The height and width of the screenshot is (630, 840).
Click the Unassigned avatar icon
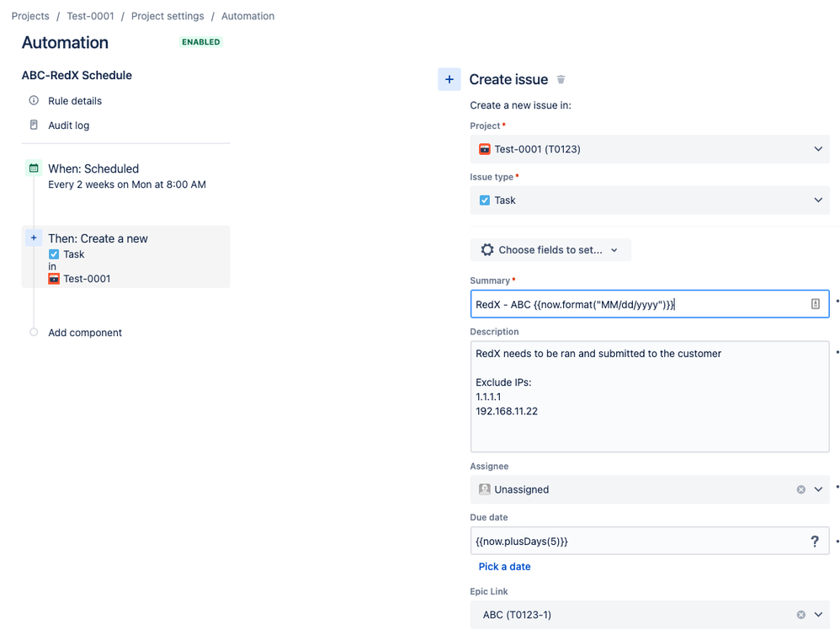[x=484, y=489]
